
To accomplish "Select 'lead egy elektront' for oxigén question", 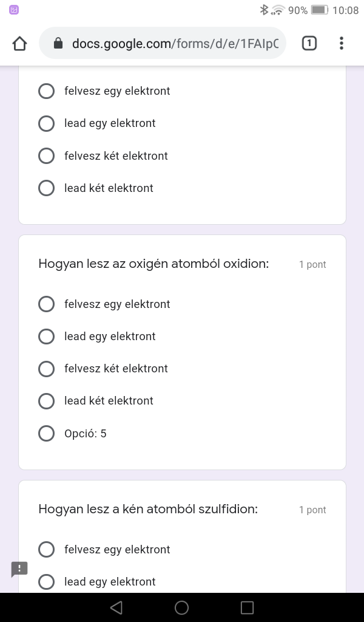I will [x=47, y=337].
